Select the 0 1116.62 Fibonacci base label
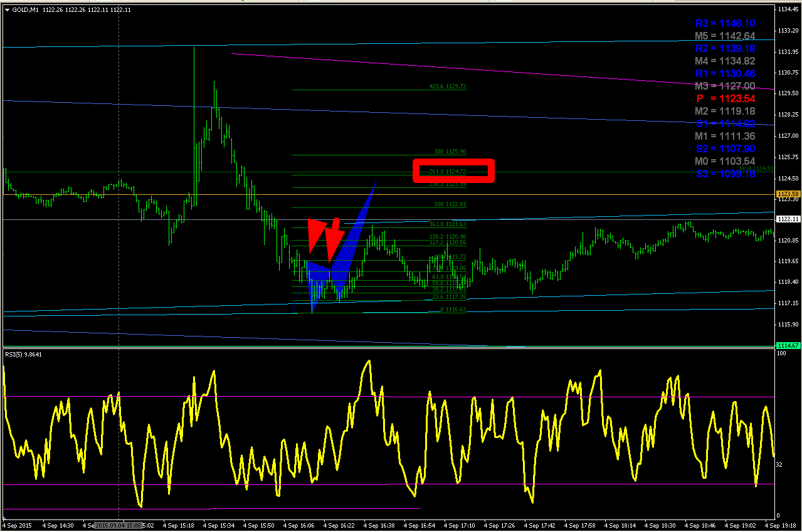Screen dimensions: 802x532 (453, 310)
